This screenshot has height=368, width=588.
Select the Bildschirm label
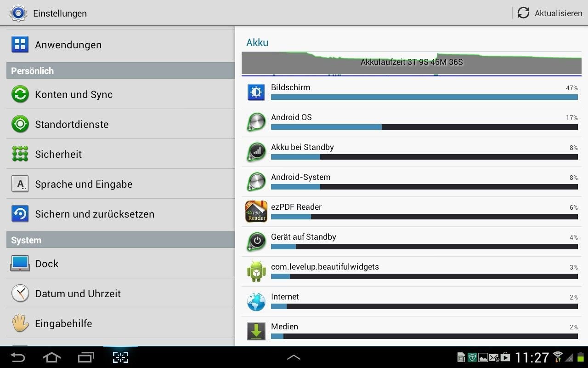290,87
